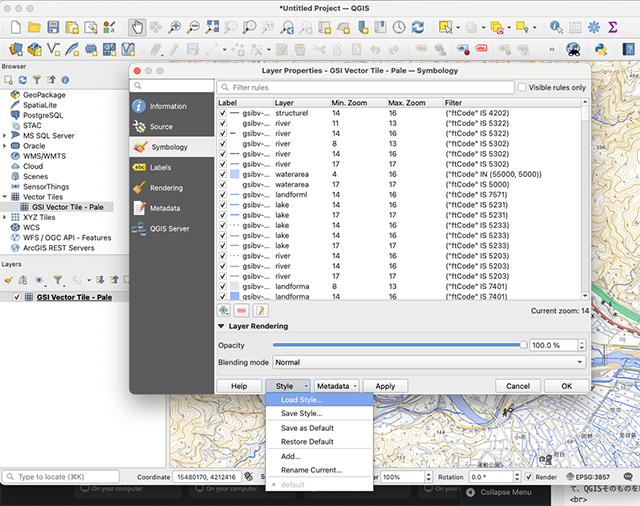This screenshot has width=640, height=506.
Task: Click the Cancel button
Action: (x=518, y=386)
